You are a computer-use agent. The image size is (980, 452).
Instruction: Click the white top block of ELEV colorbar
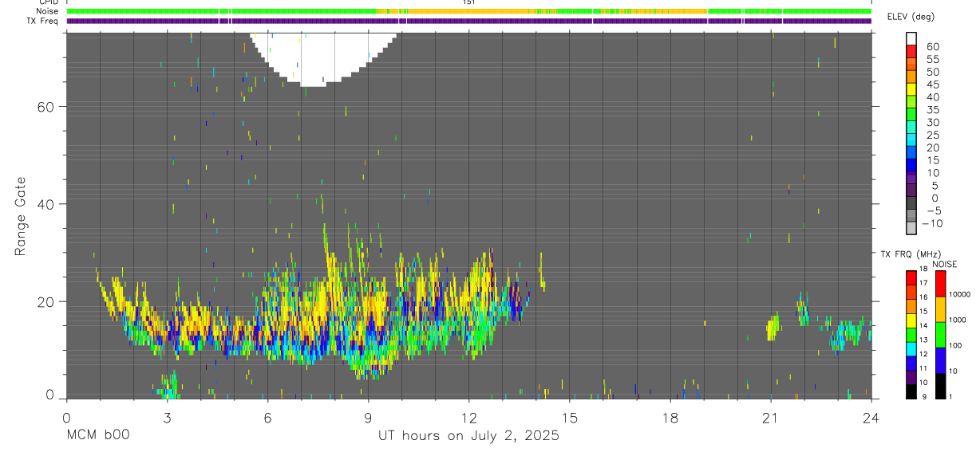pyautogui.click(x=911, y=37)
